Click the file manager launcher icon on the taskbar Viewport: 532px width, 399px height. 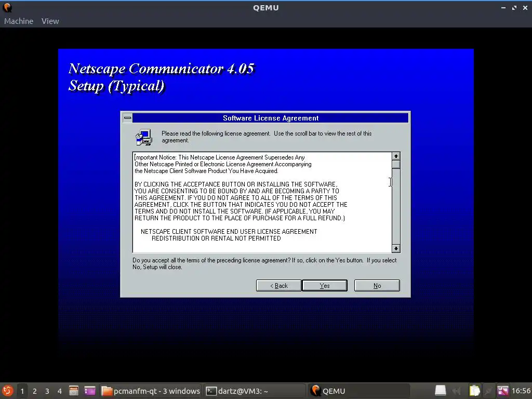pyautogui.click(x=74, y=391)
